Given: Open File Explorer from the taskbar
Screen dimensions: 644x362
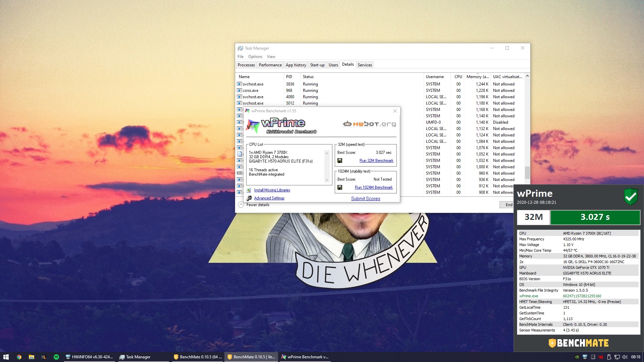Looking at the screenshot, I should pos(32,357).
